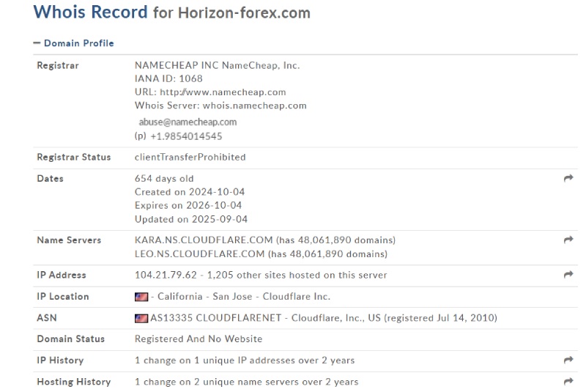Click the US flag in the IP Location row
The image size is (586, 392).
pos(141,297)
